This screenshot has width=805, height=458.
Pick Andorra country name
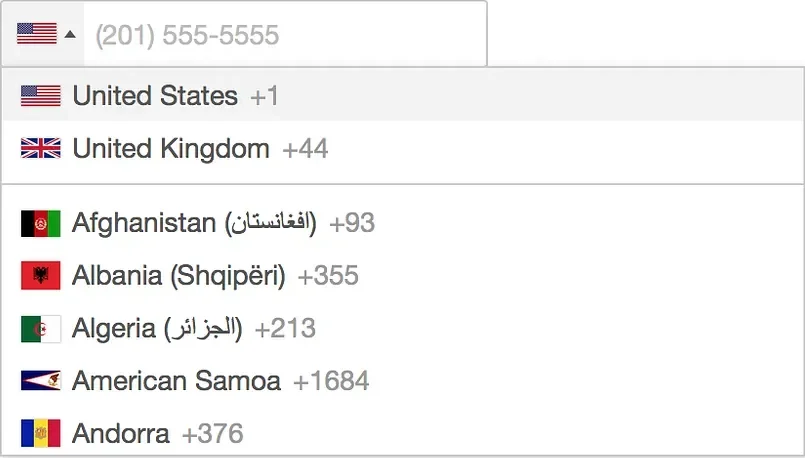(x=121, y=434)
